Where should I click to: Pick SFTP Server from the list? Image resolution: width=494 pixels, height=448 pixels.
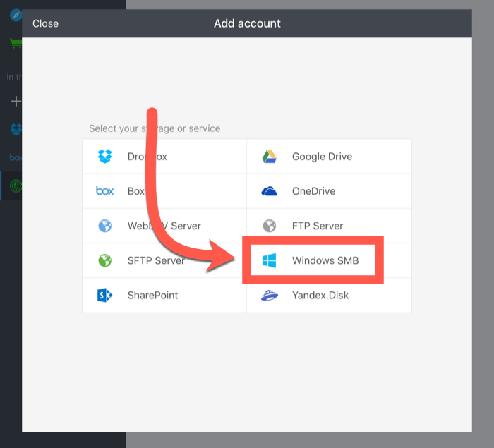(x=164, y=260)
